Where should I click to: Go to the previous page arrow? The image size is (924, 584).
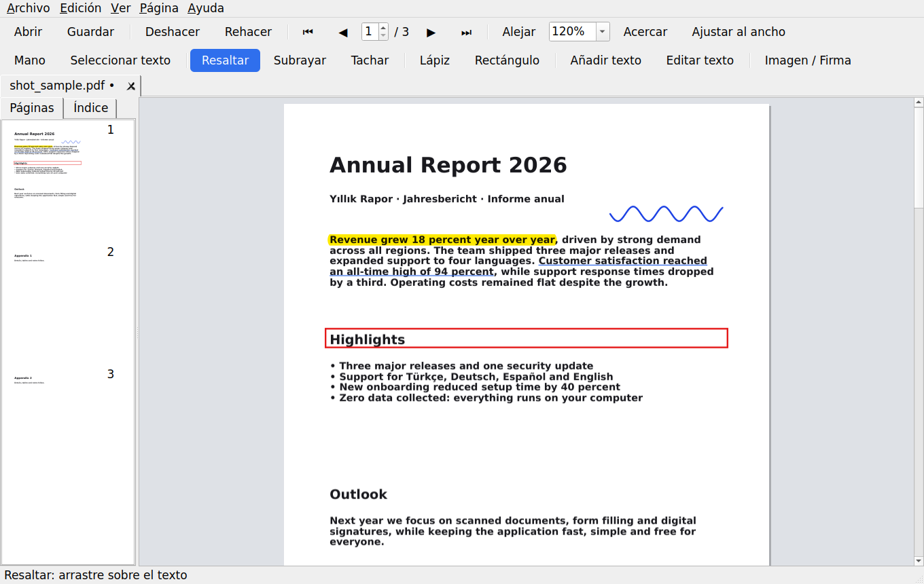click(343, 32)
